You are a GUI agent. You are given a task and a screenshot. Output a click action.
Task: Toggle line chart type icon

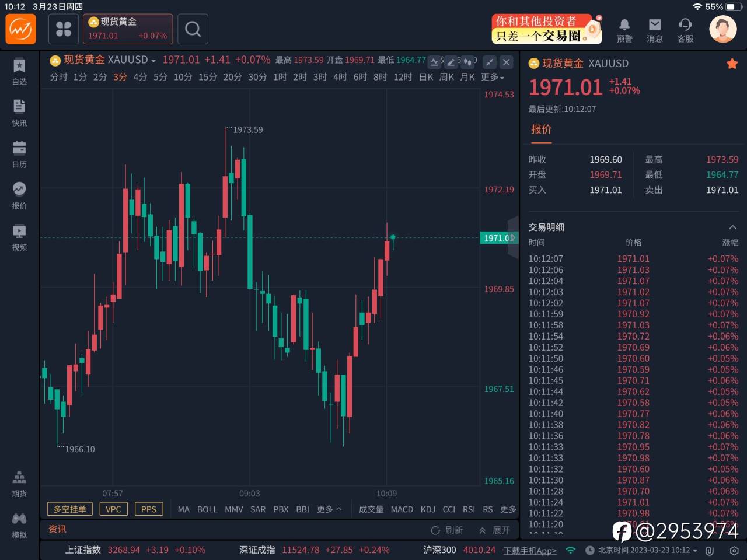[435, 62]
